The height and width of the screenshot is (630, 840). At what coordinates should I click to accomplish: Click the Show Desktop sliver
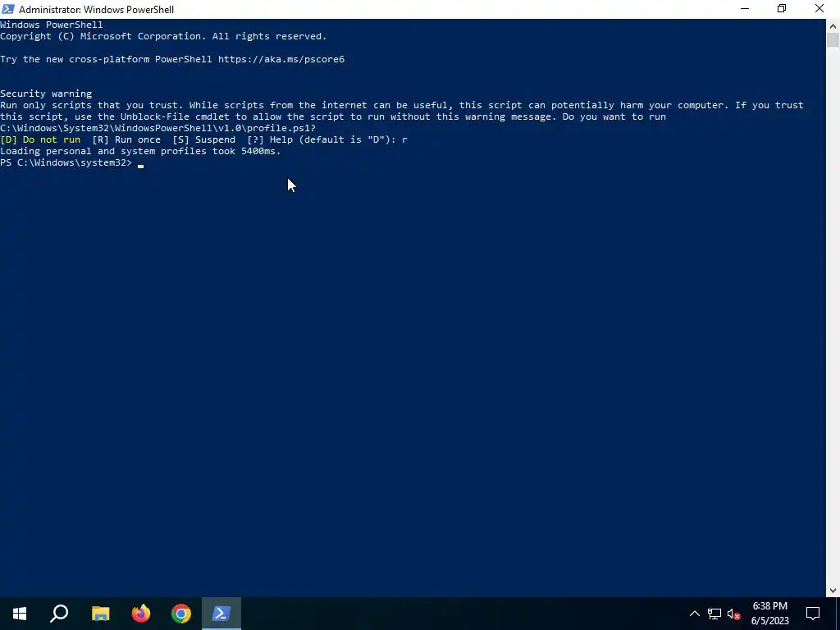(x=838, y=614)
